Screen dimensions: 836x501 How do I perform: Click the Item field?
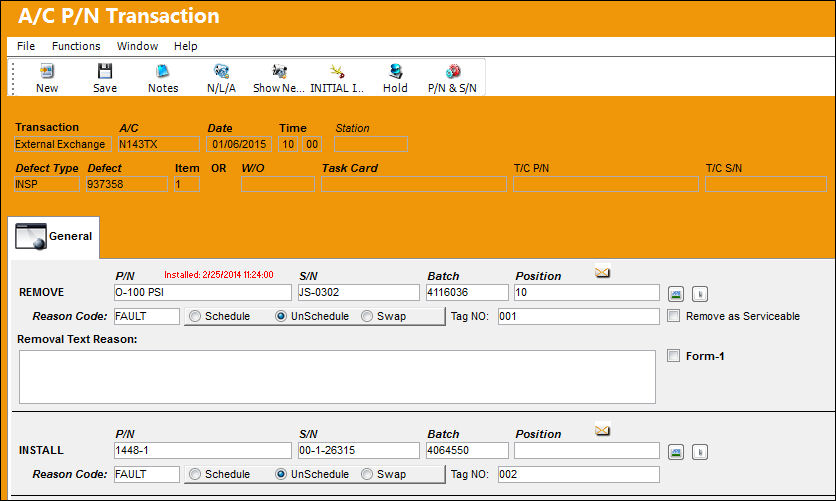point(187,184)
